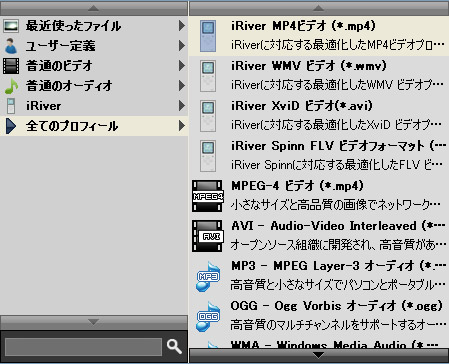This screenshot has height=364, width=449.
Task: Click category list scroll up bar
Action: pos(94,8)
